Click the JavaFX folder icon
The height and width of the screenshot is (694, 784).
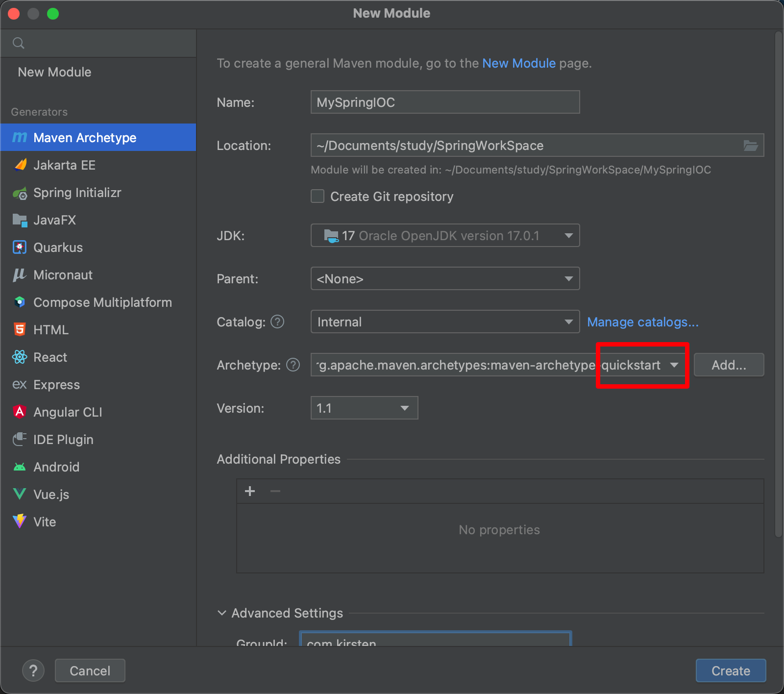point(20,220)
